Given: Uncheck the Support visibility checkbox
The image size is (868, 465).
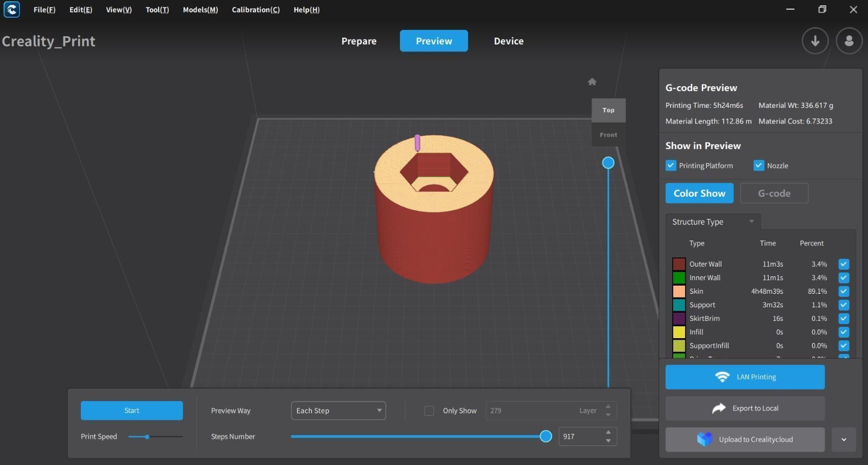Looking at the screenshot, I should pyautogui.click(x=844, y=305).
